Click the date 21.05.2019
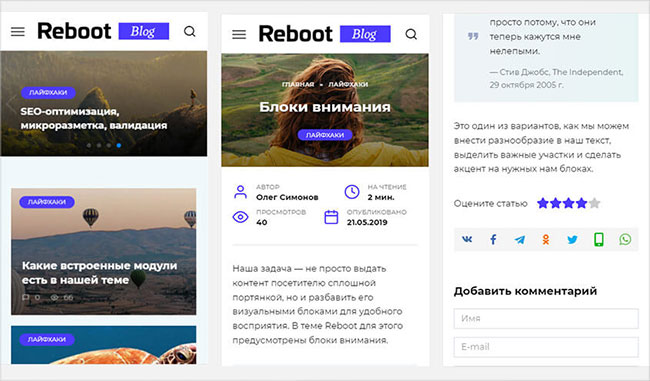 (367, 222)
